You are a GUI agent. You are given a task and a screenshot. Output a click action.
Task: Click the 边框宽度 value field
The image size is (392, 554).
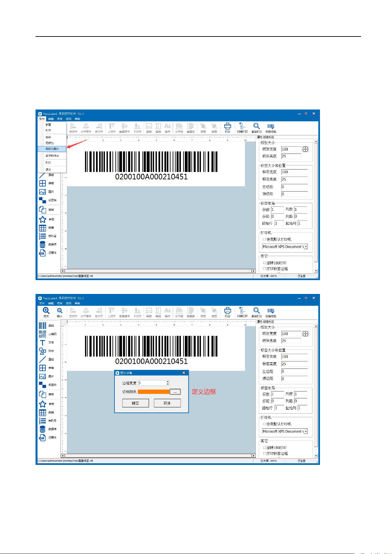152,383
